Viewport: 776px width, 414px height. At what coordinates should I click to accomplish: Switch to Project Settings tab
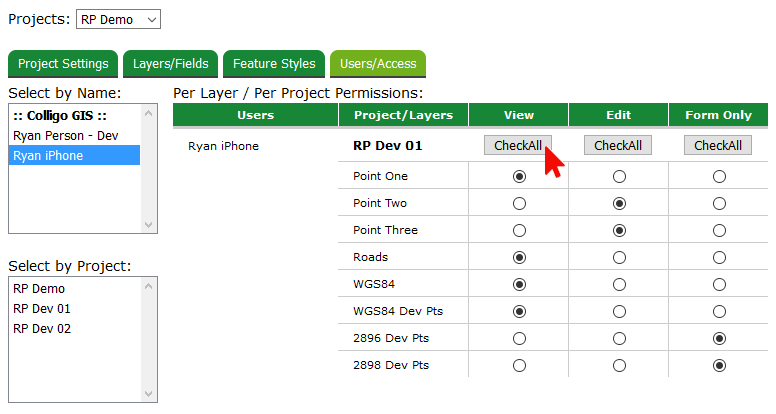tap(63, 64)
